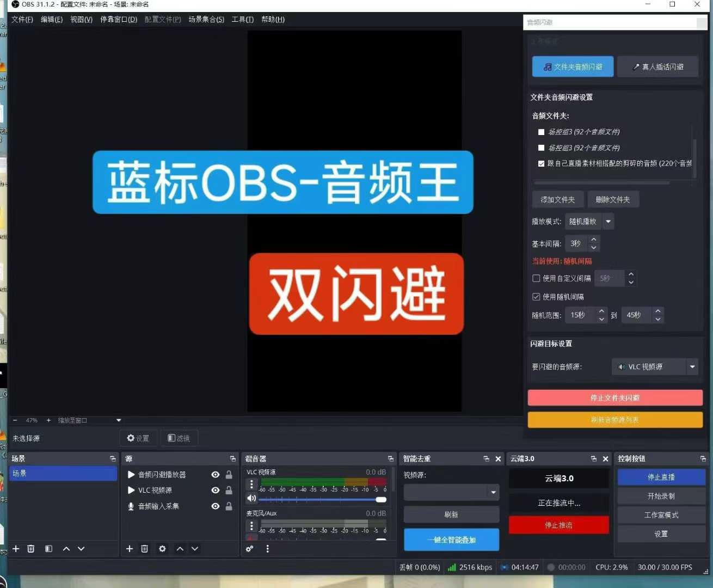The width and height of the screenshot is (713, 588).
Task: Click the OBS logo in the title bar
Action: [x=15, y=4]
